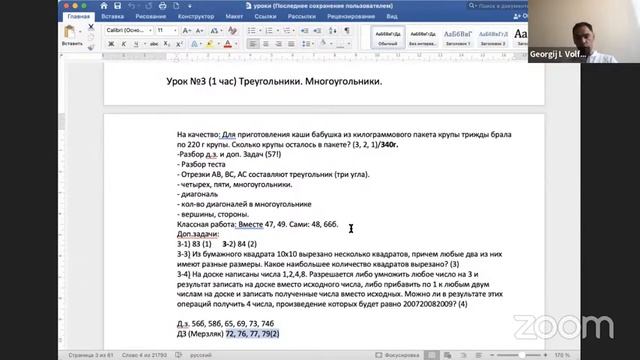Screen dimensions: 640x360
Task: Open the Макет tab
Action: pos(234,17)
